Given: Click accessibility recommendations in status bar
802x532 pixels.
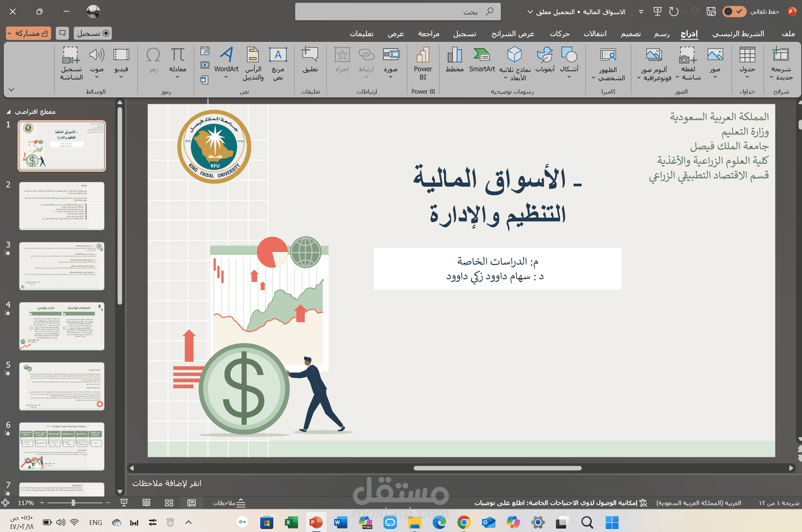Looking at the screenshot, I should tap(561, 503).
